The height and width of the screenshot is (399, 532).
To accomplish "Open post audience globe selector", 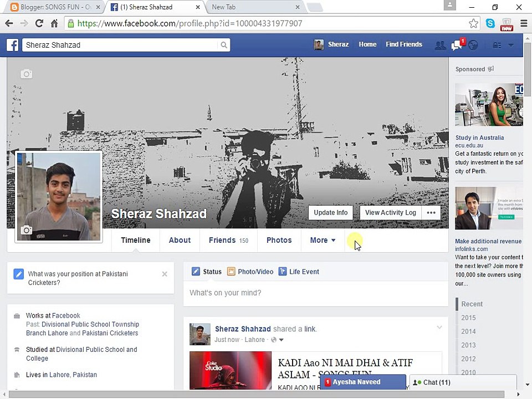I will coord(277,340).
